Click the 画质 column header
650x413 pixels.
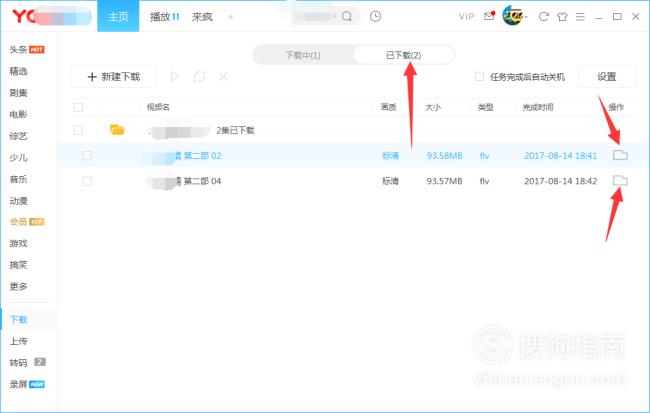pyautogui.click(x=388, y=107)
